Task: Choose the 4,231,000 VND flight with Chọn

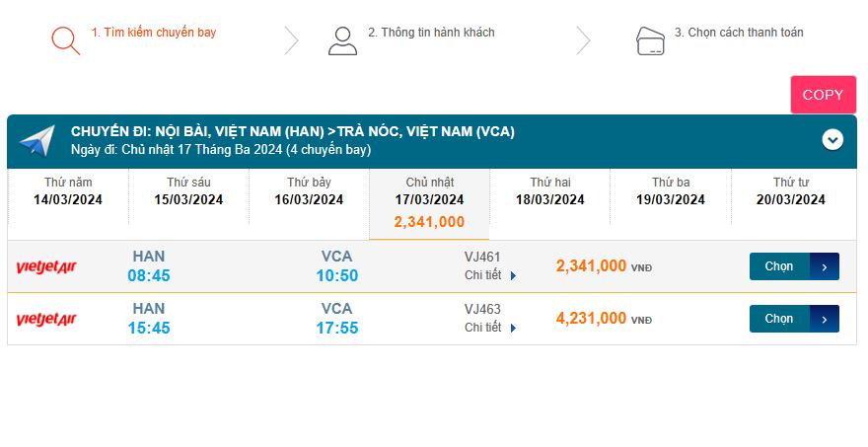Action: click(x=779, y=319)
